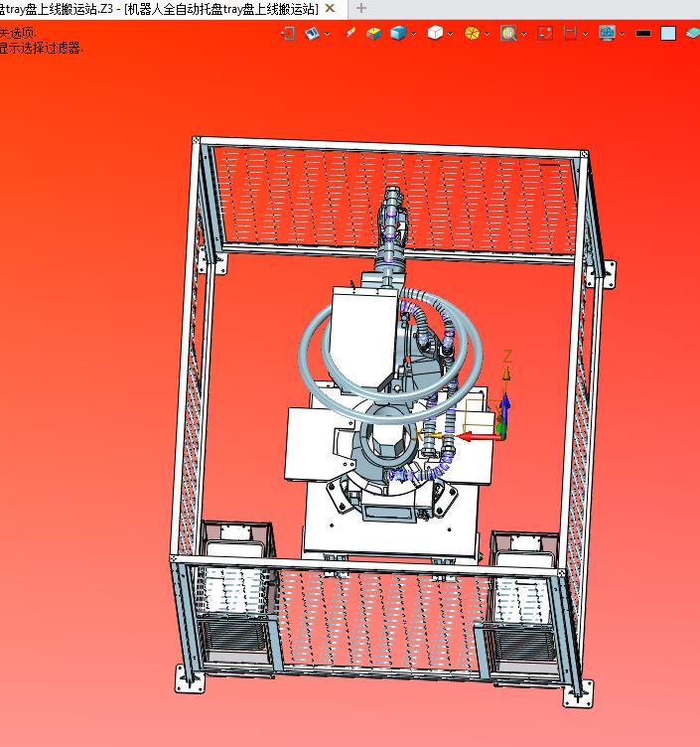Click the Z axis label on the triad
700x747 pixels.
pyautogui.click(x=507, y=356)
